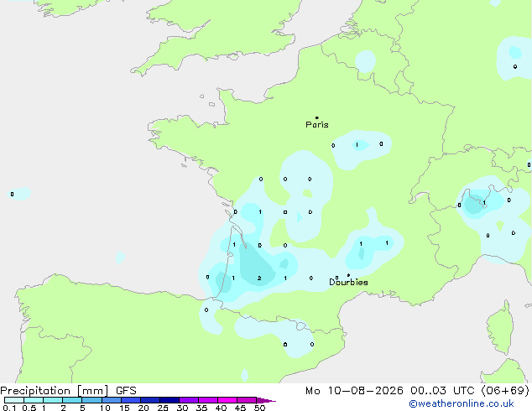
Task: Click the 25–30 mm dark blue swatch
Action: point(169,400)
